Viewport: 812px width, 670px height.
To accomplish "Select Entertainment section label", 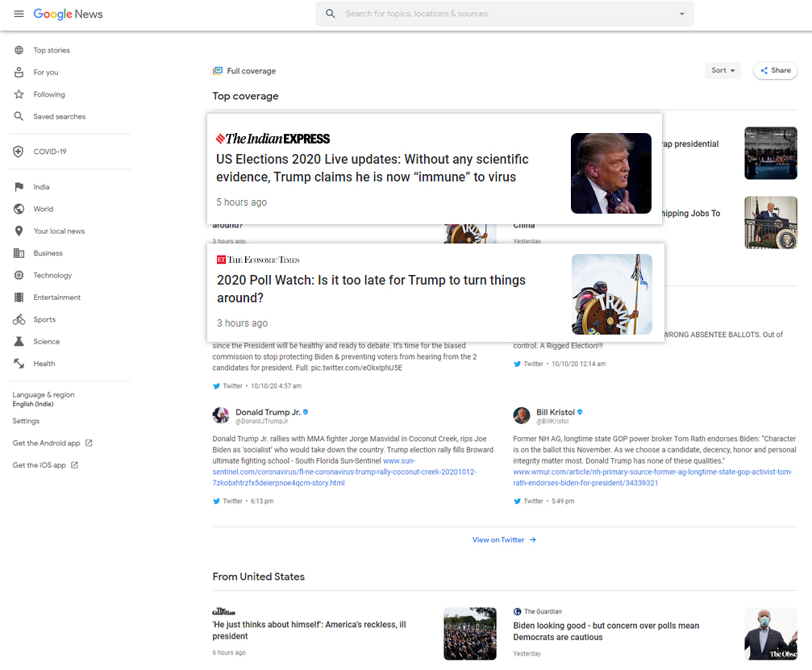I will (x=57, y=298).
